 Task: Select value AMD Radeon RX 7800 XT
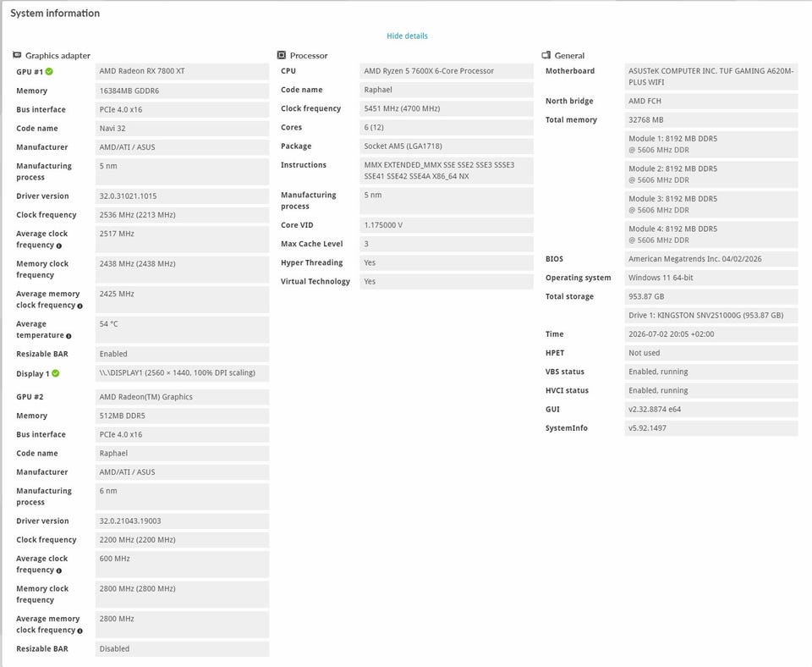click(183, 71)
